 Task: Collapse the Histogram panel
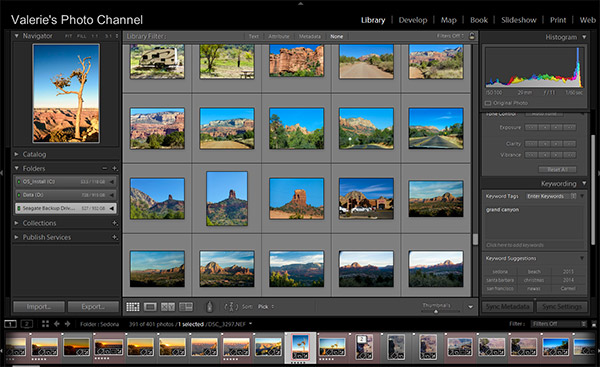click(x=584, y=37)
